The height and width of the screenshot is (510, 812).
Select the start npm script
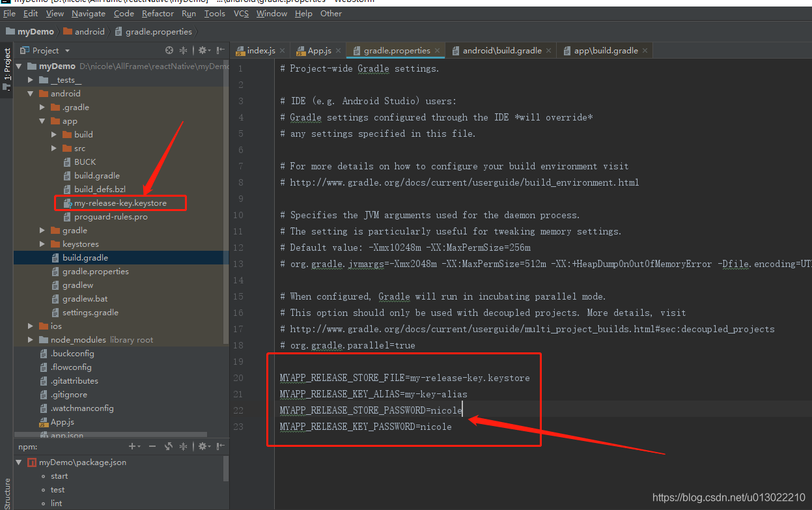(x=59, y=475)
